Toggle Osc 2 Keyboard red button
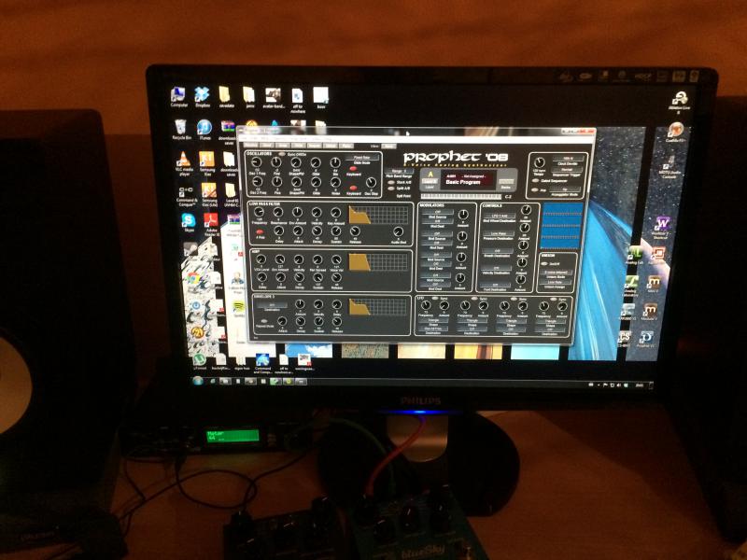The height and width of the screenshot is (560, 747). pos(354,188)
